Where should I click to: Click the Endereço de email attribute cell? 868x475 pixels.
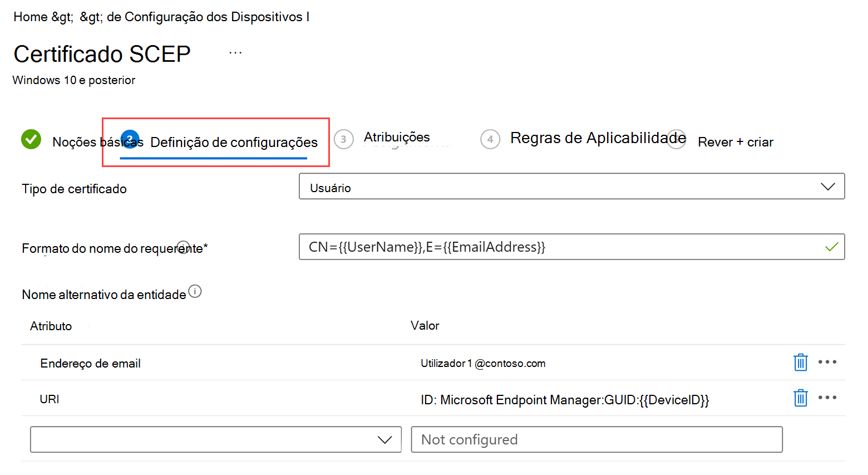(90, 364)
